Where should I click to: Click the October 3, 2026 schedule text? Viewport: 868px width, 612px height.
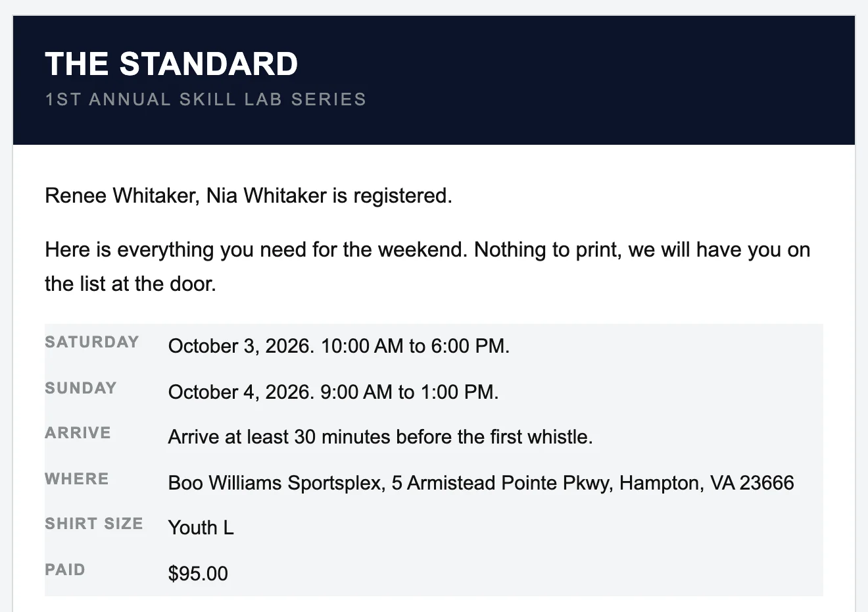point(339,346)
